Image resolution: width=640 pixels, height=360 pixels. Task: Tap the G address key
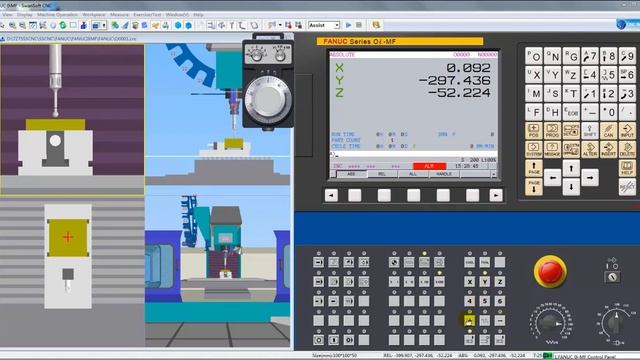[x=571, y=56]
